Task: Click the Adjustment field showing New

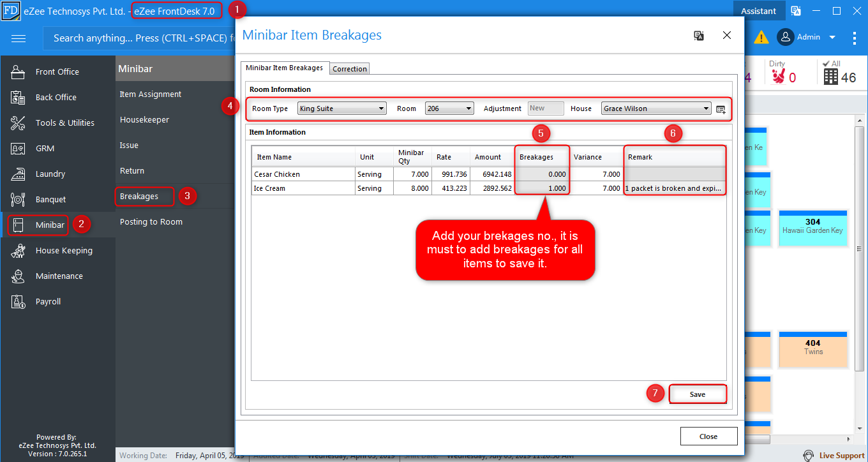Action: coord(546,108)
